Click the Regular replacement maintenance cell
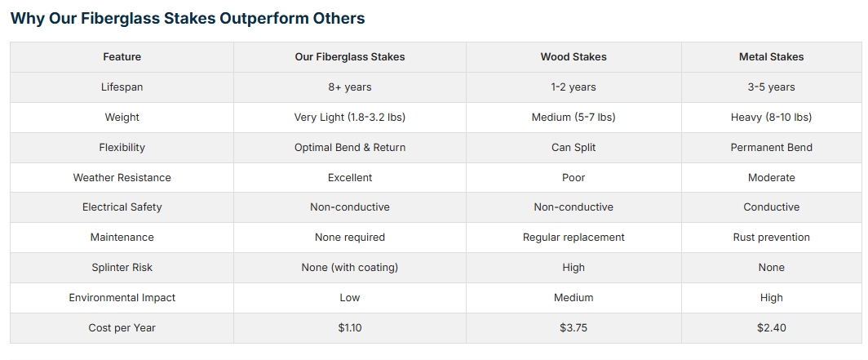The height and width of the screenshot is (360, 868). coord(573,238)
